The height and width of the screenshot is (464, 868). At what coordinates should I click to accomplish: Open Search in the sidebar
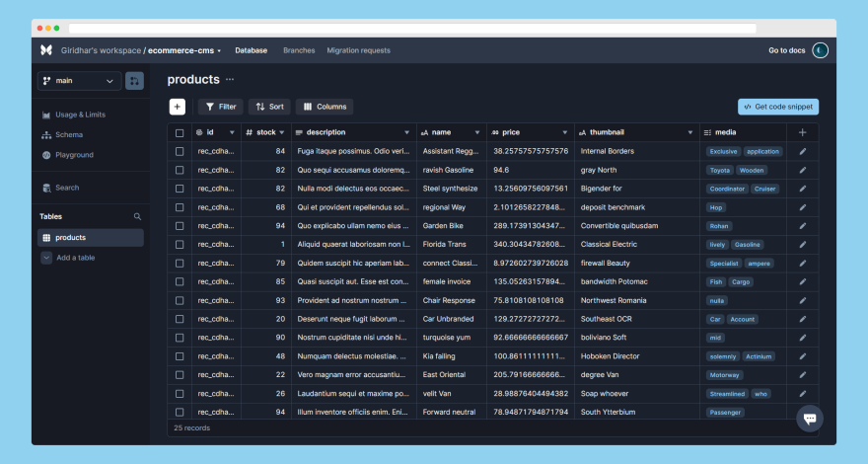tap(61, 188)
